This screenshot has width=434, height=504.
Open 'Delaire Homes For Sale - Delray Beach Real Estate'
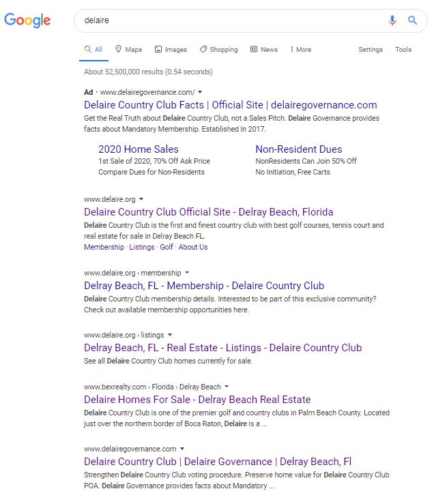(x=197, y=399)
